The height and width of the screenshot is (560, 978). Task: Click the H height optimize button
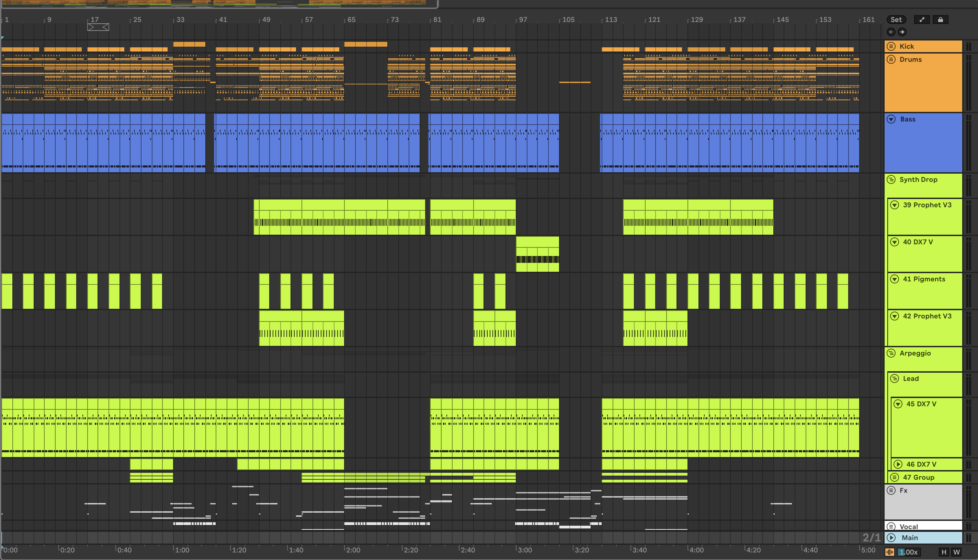(943, 552)
